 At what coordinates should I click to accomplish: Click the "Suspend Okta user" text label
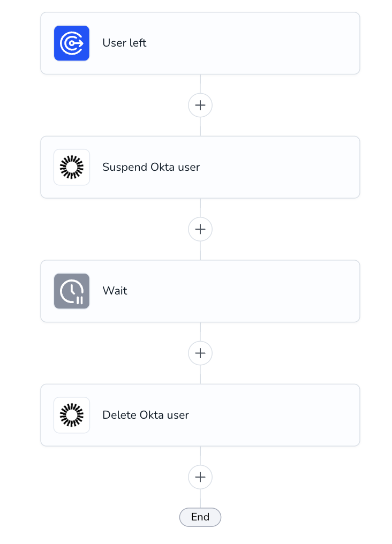coord(151,167)
